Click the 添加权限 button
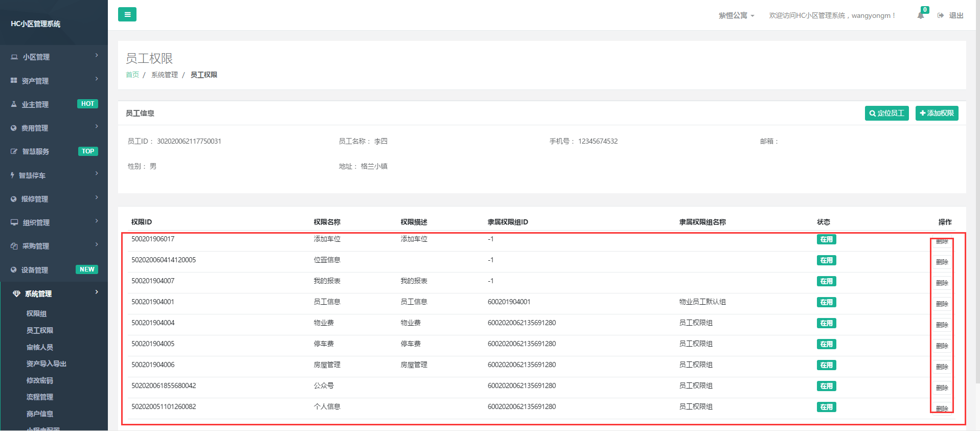This screenshot has height=431, width=980. click(937, 113)
